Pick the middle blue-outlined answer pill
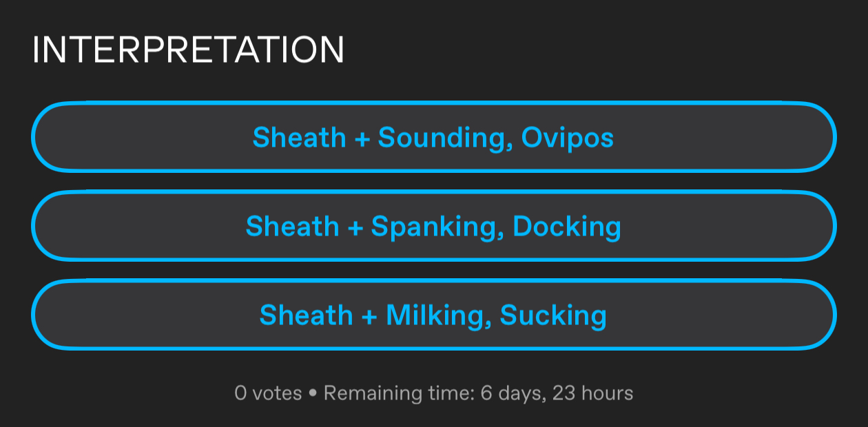 click(x=433, y=226)
